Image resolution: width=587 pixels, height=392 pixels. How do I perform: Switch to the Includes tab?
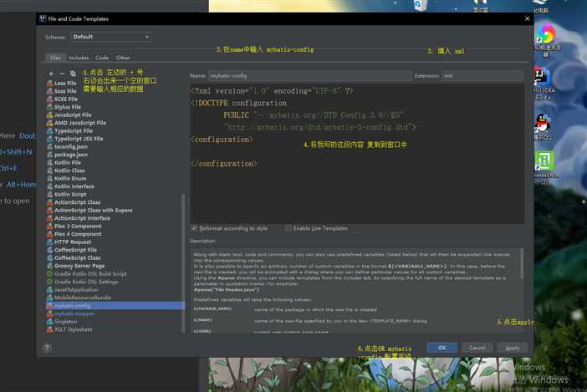(x=79, y=58)
